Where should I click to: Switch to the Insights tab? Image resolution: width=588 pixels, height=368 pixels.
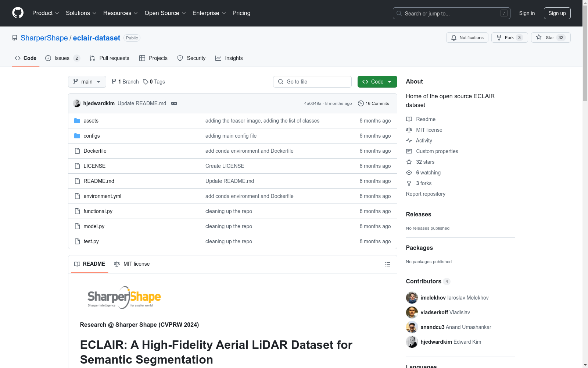click(229, 58)
